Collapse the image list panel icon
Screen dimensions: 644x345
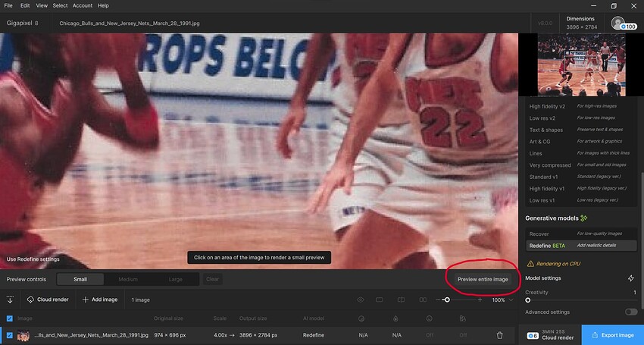[10, 300]
